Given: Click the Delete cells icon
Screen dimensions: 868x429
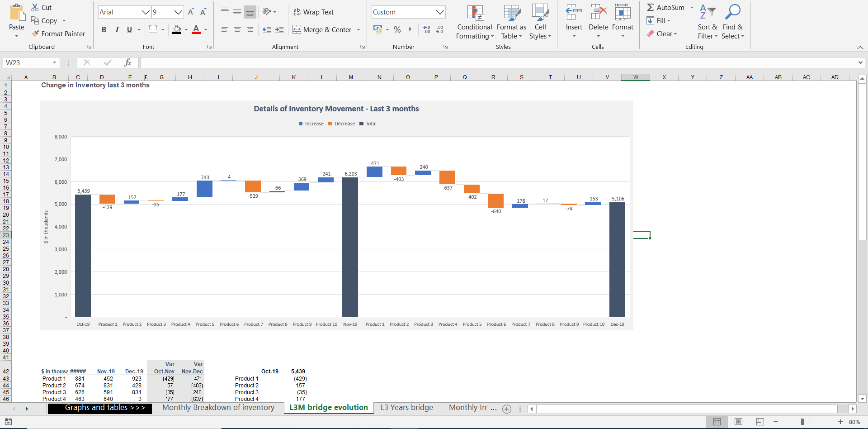Looking at the screenshot, I should tap(599, 13).
